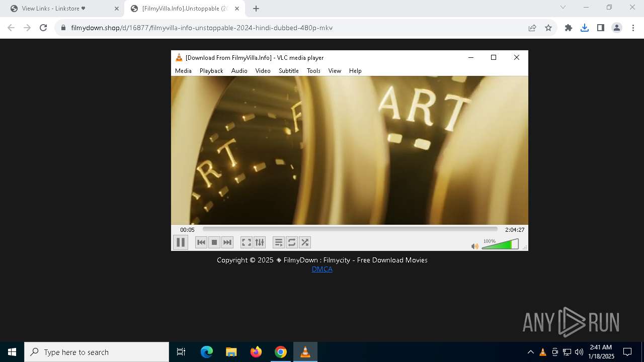Stop playback in VLC
Viewport: 644px width, 362px height.
coord(214,242)
